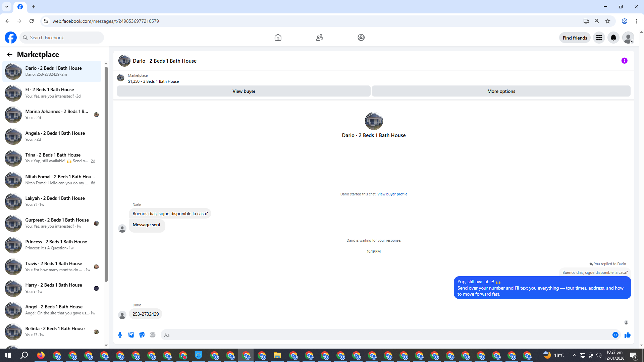The image size is (644, 362).
Task: Show hidden system tray icons
Action: 574,355
